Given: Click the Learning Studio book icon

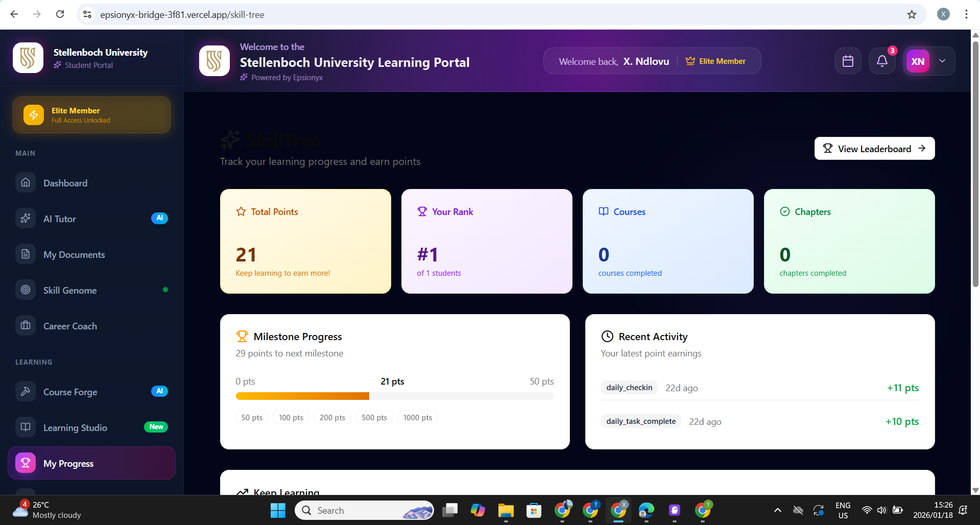Looking at the screenshot, I should click(x=26, y=427).
